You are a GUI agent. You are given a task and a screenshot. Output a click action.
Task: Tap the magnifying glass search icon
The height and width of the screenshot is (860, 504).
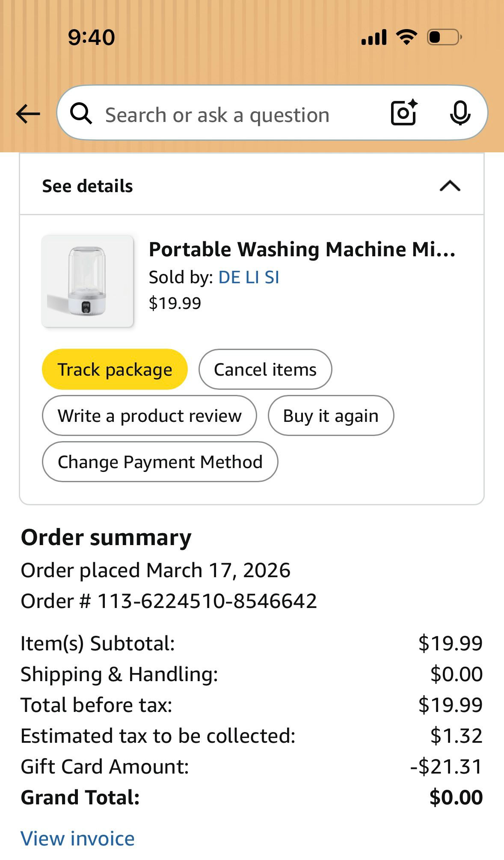tap(81, 114)
